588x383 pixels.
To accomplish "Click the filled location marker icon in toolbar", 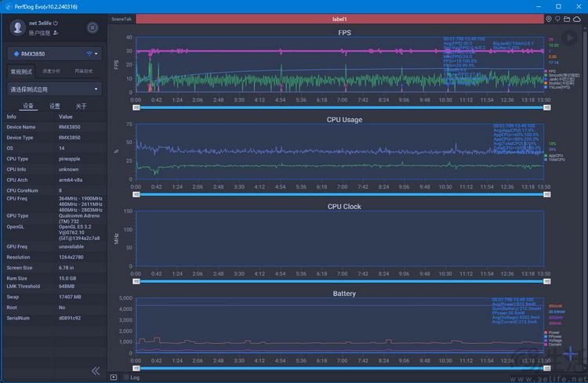I will [549, 19].
